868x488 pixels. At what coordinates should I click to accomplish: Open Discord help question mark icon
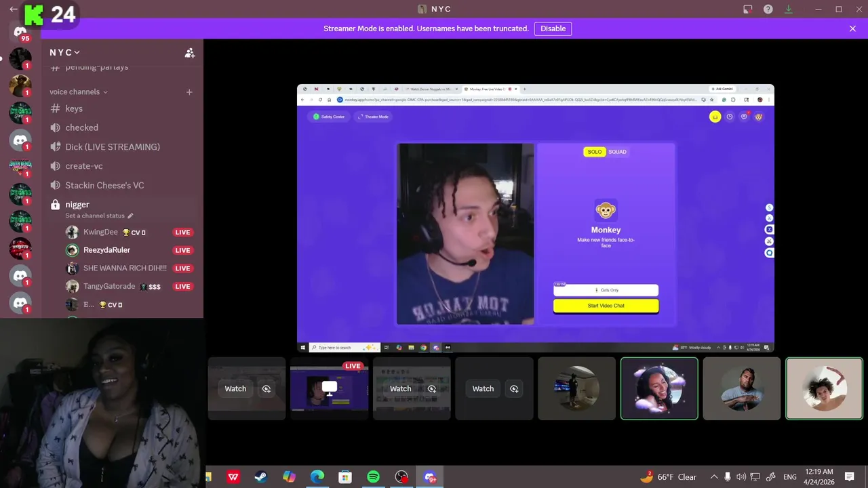pyautogui.click(x=768, y=9)
